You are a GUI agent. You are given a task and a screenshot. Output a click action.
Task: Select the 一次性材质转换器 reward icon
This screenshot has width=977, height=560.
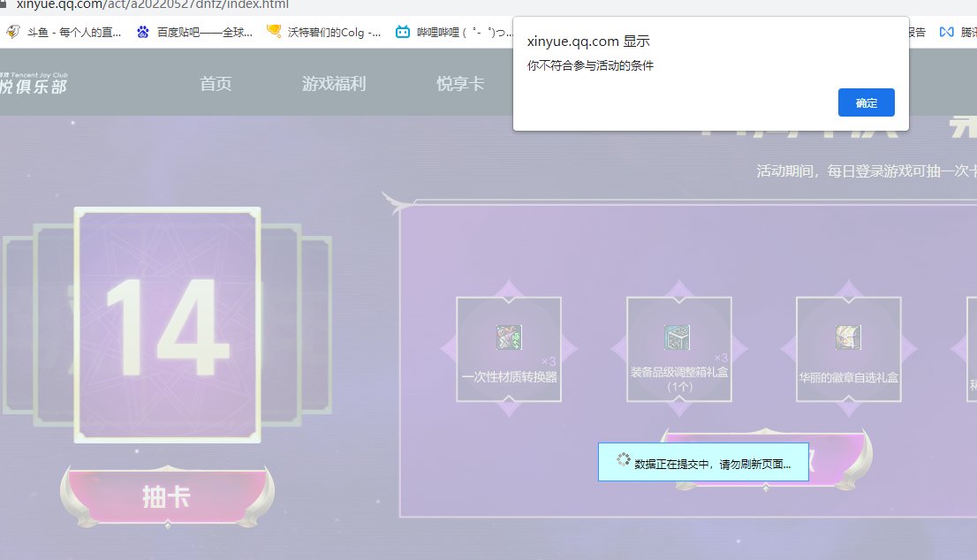point(509,337)
